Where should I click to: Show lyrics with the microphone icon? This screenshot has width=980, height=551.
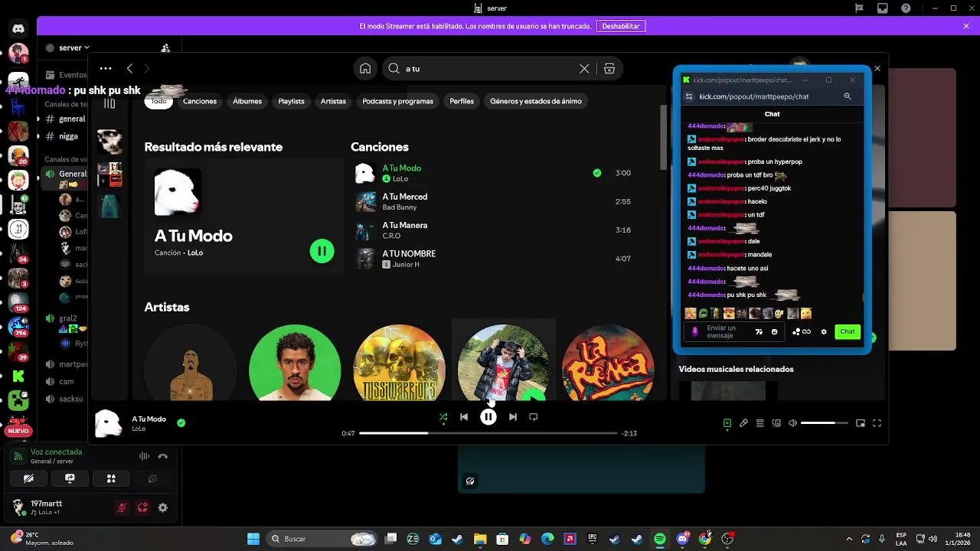[x=743, y=423]
